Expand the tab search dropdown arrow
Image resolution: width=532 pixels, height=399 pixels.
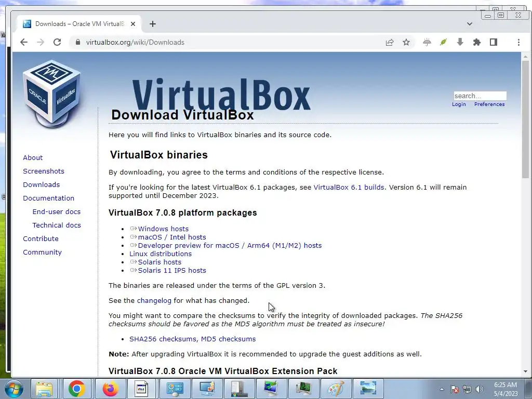[x=470, y=24]
